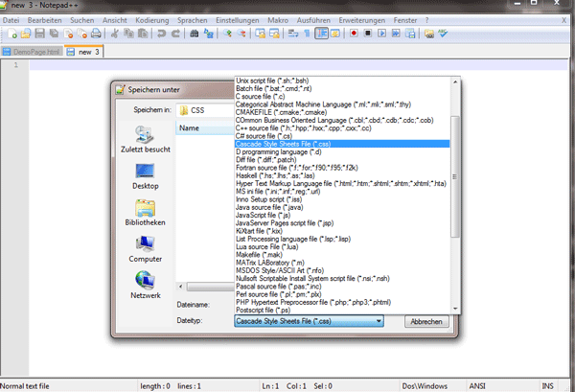Viewport: 575px width, 392px height.
Task: Open Computer in the save dialog
Action: [146, 249]
